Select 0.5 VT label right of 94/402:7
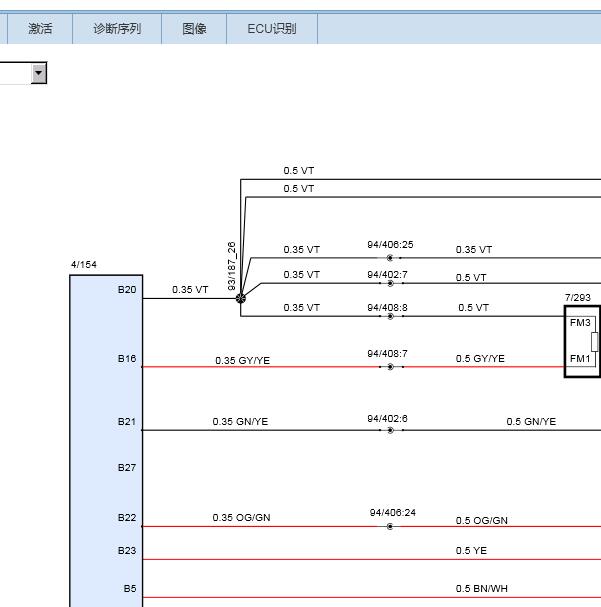 click(x=471, y=278)
